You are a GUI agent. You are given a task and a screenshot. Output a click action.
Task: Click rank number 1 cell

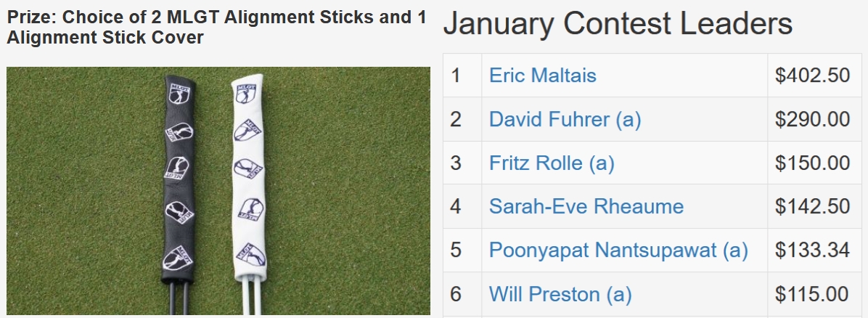click(x=456, y=76)
